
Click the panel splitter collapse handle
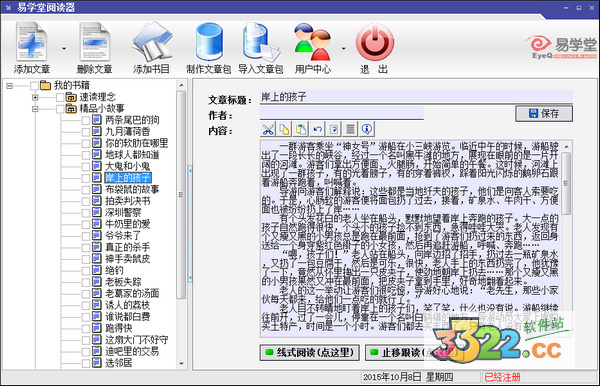(190, 225)
